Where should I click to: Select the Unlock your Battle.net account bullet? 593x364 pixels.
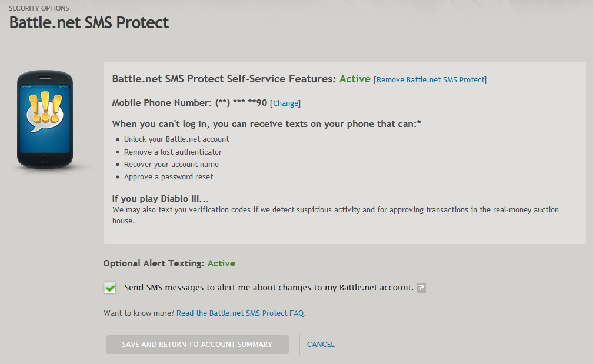click(x=176, y=139)
